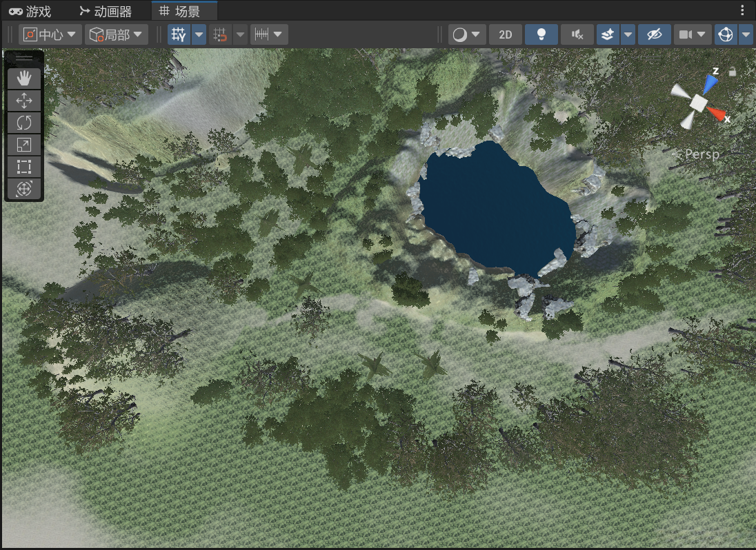Switch to the 游戏 tab

tap(30, 11)
